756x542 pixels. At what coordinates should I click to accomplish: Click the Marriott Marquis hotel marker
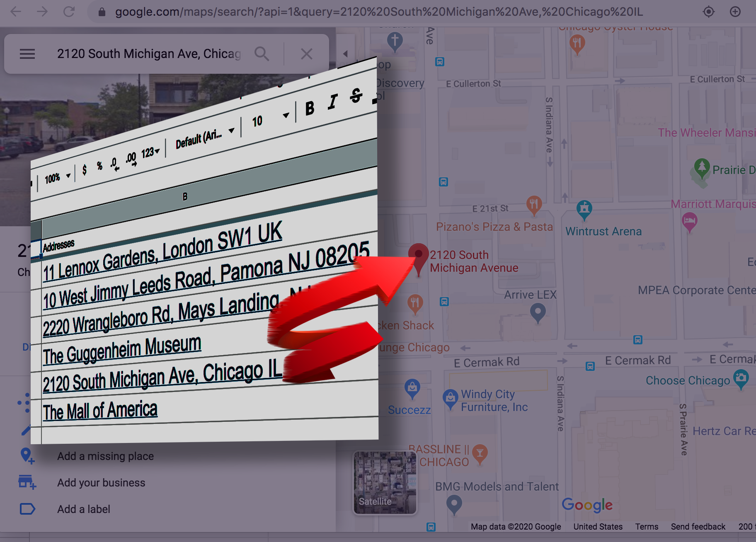click(689, 221)
